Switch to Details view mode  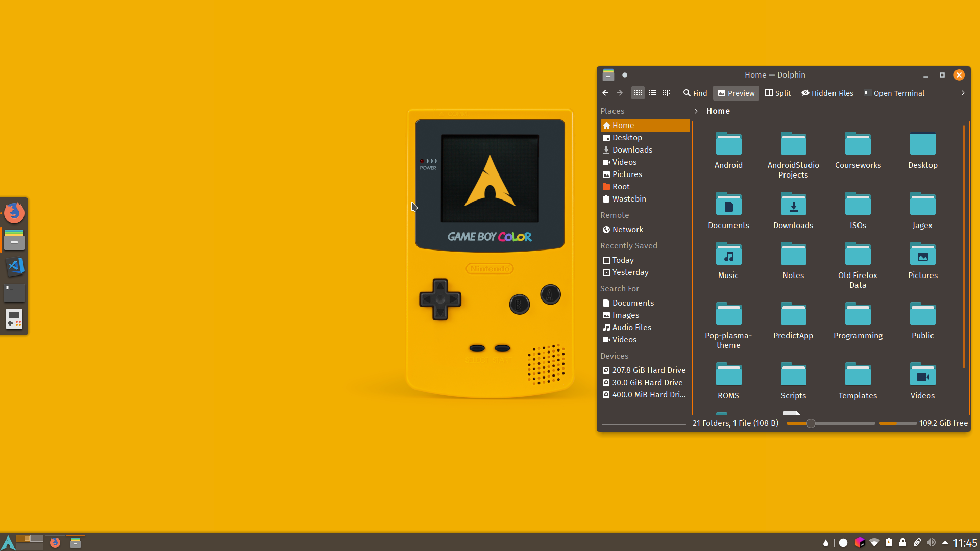(666, 93)
